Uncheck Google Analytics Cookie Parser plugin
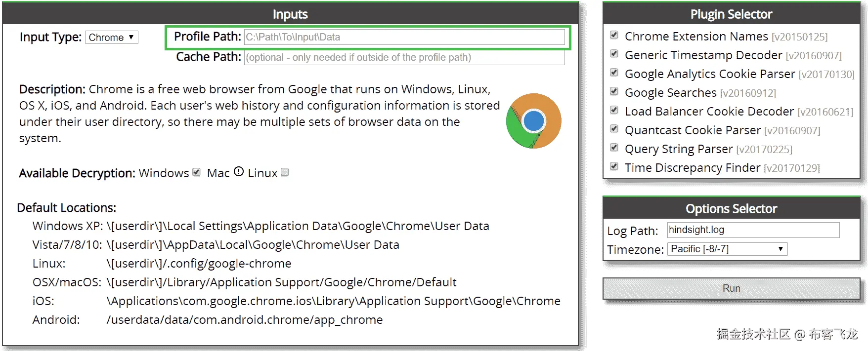The height and width of the screenshot is (351, 868). [x=614, y=73]
